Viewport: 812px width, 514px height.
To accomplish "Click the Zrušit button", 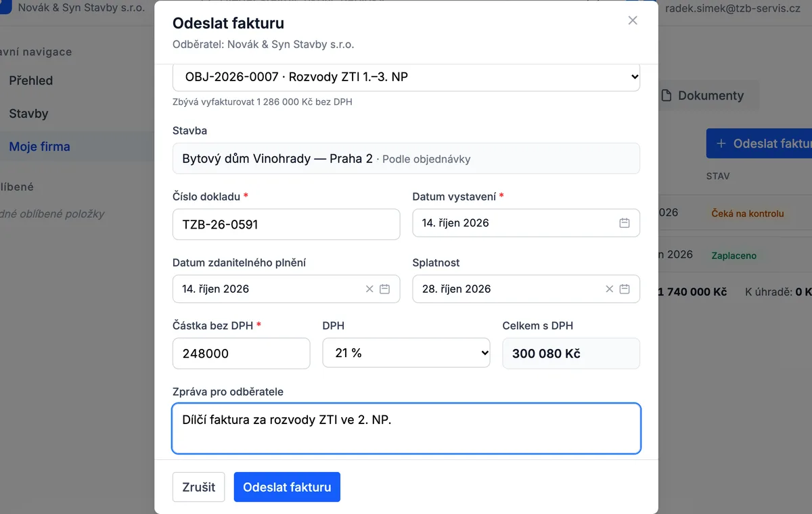I will (199, 487).
